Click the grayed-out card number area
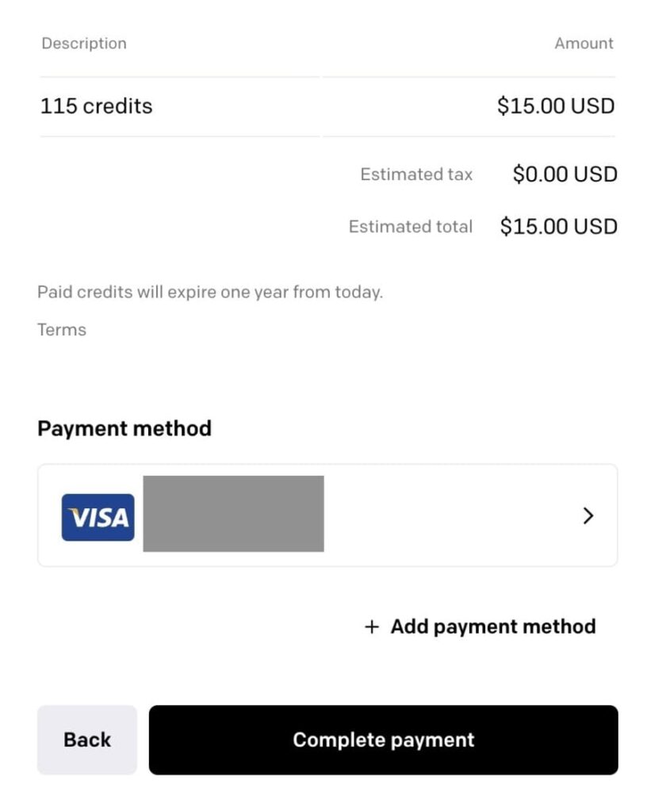This screenshot has width=651, height=812. click(x=234, y=514)
